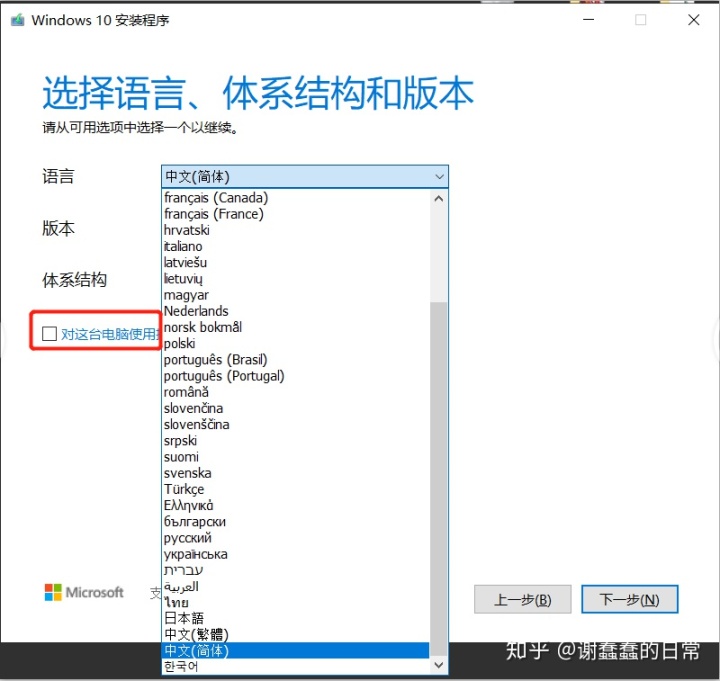Choose suomi from the dropdown
The width and height of the screenshot is (720, 681).
point(296,457)
